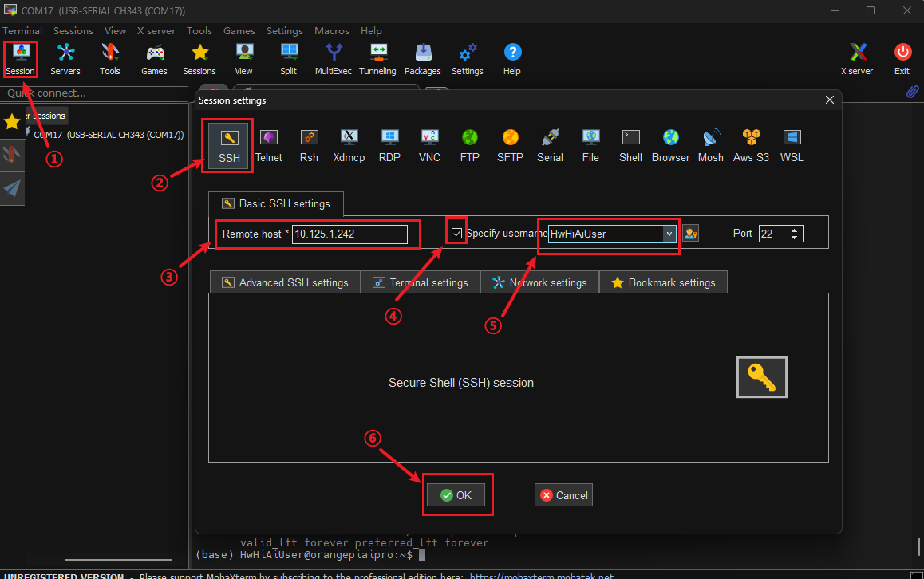This screenshot has width=924, height=579.
Task: Open a new Session from the toolbar
Action: [x=21, y=60]
